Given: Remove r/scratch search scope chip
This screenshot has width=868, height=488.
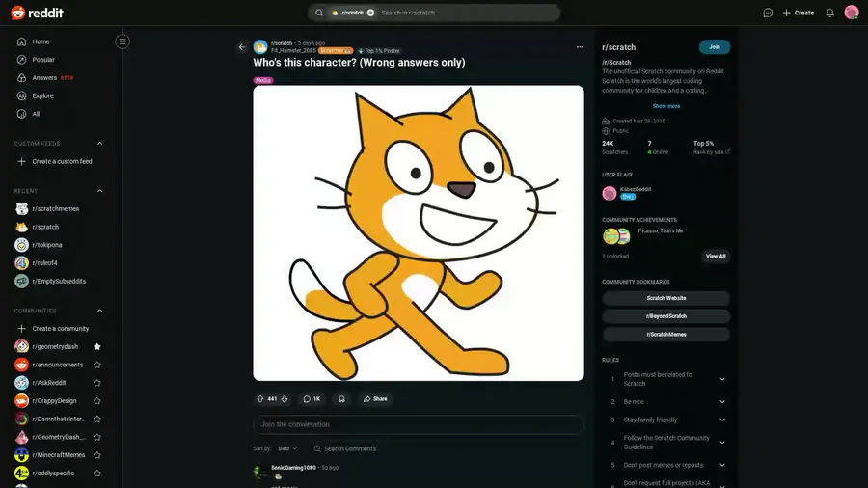Looking at the screenshot, I should 370,13.
